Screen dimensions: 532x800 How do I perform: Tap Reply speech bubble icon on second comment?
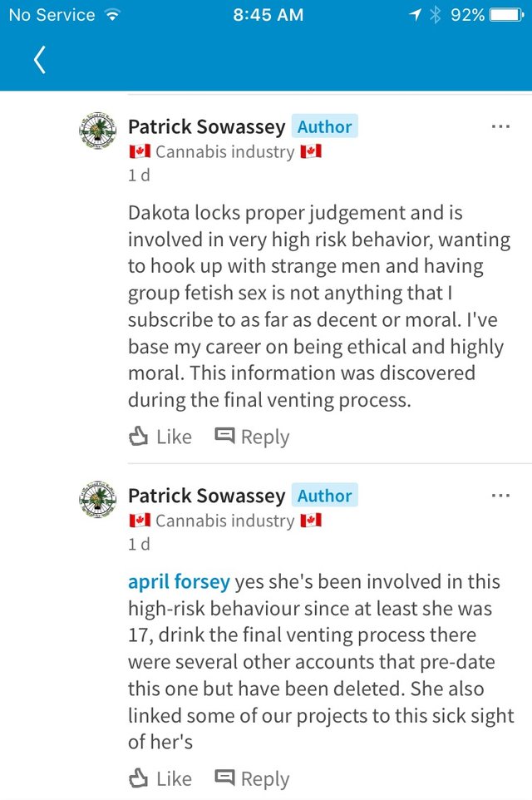224,778
